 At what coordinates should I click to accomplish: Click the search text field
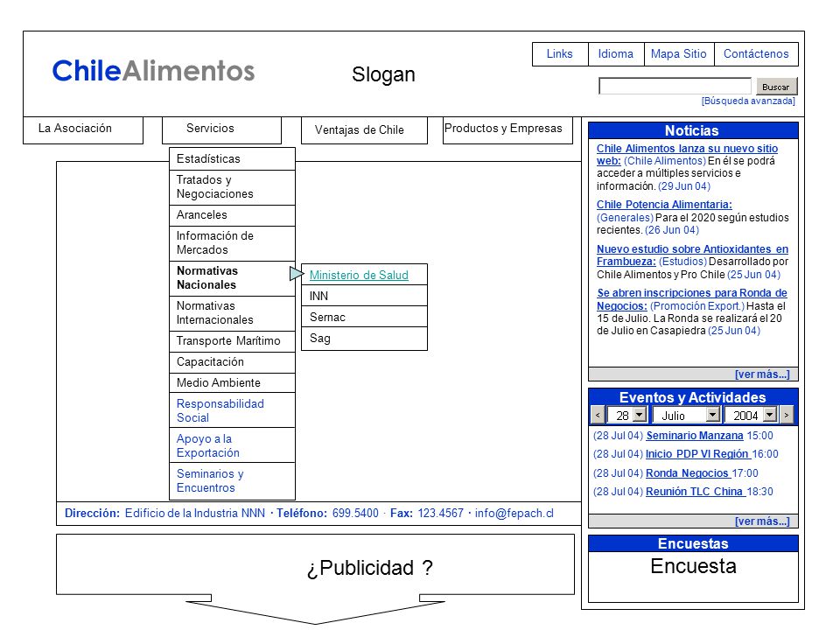(x=675, y=87)
